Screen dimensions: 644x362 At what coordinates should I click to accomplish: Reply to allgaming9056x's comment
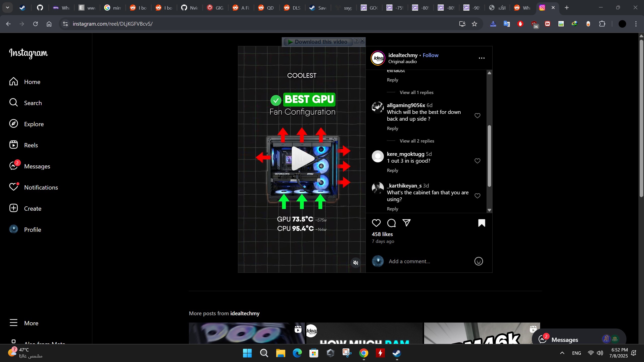(x=392, y=128)
